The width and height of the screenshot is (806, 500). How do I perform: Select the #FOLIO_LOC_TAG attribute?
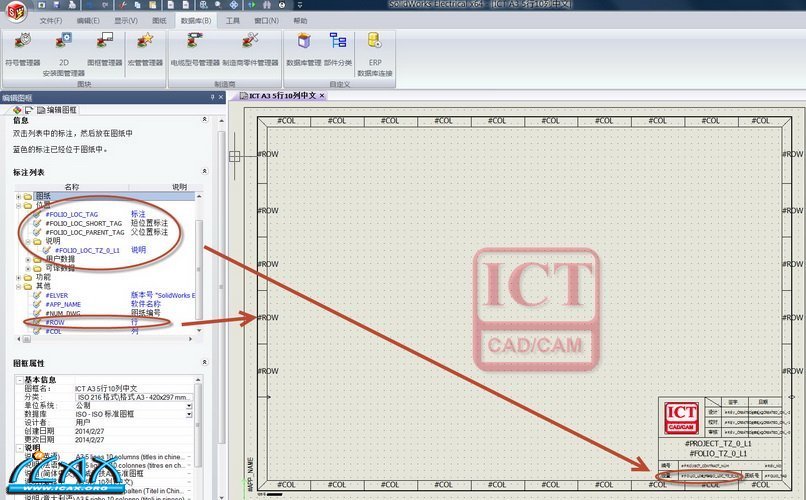click(71, 214)
